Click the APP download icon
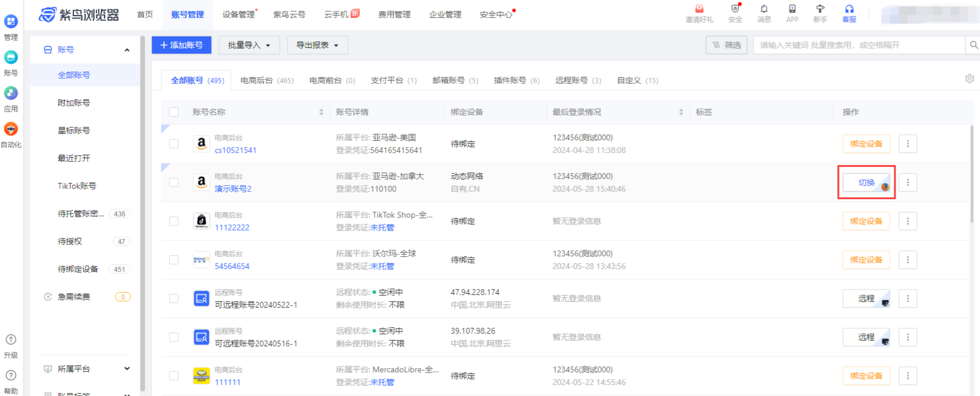 click(792, 9)
